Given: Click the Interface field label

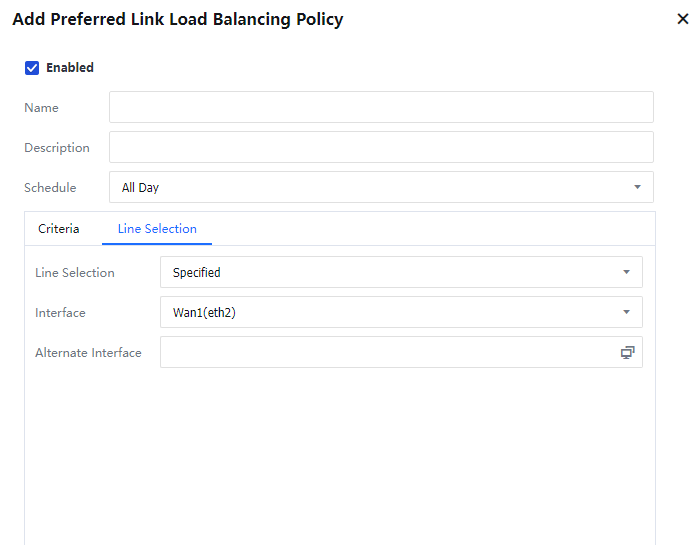Looking at the screenshot, I should tap(60, 312).
